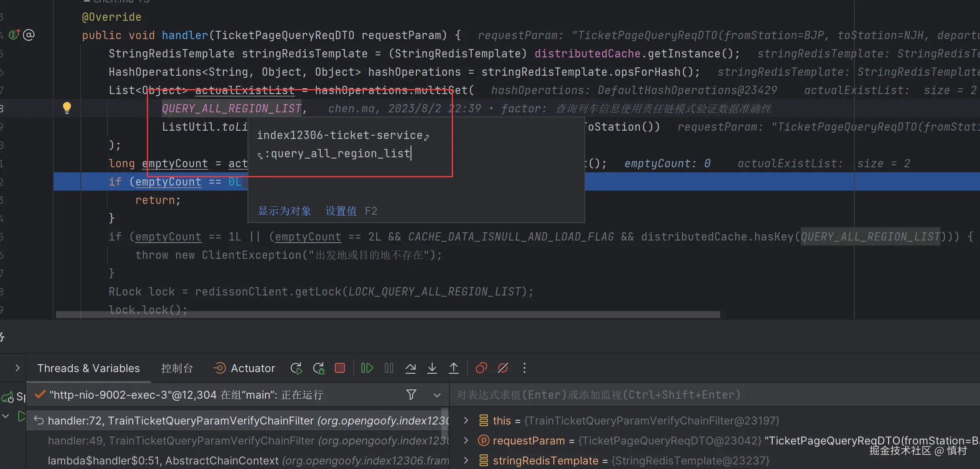The image size is (980, 469).
Task: Click the Step Out arrow icon
Action: [x=454, y=368]
